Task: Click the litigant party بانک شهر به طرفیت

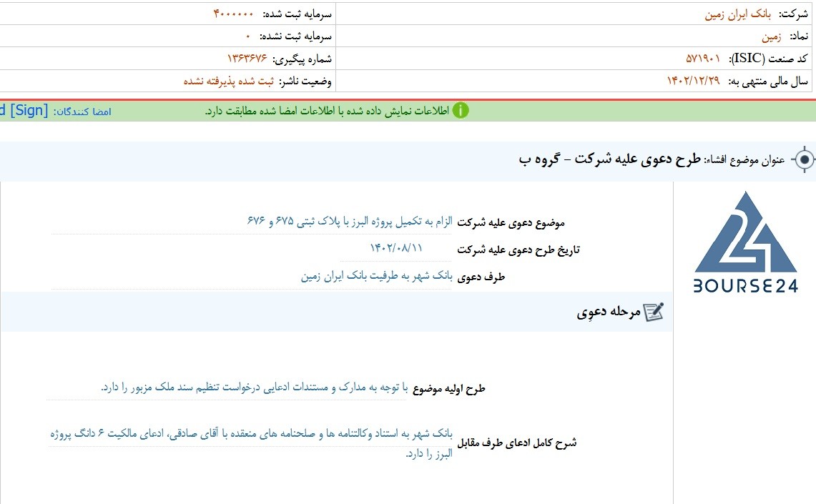Action: click(377, 276)
